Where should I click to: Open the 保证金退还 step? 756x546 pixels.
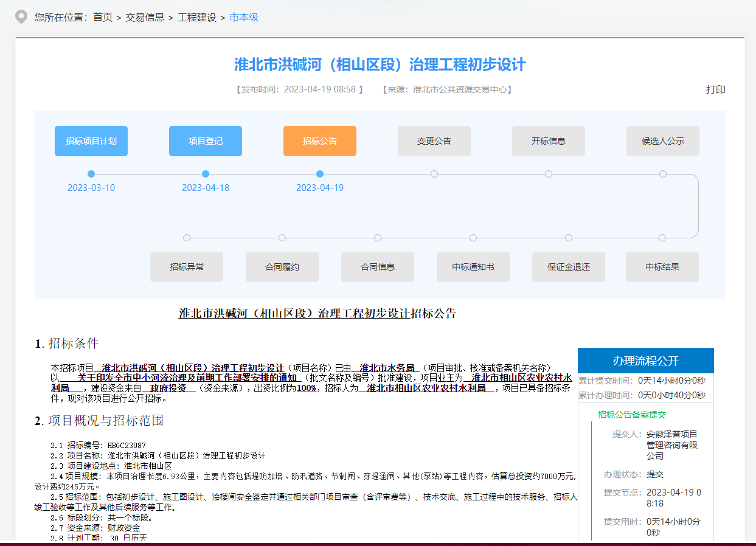pyautogui.click(x=569, y=267)
